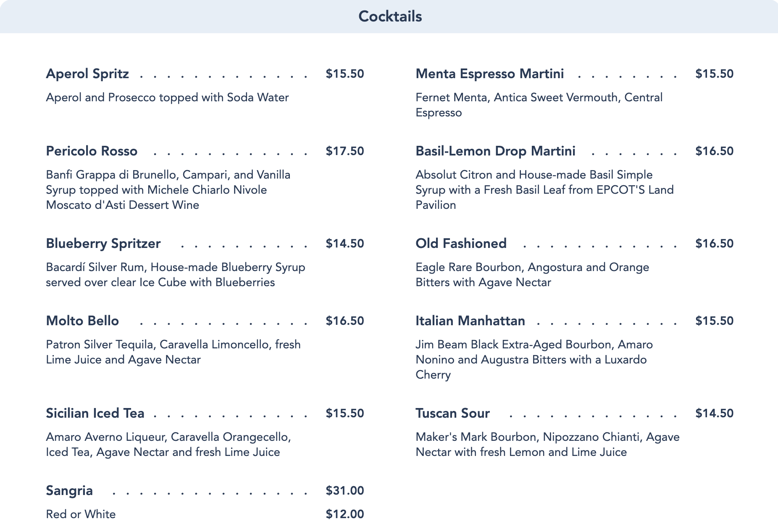Click the Old Fashioned description text
778x532 pixels.
click(532, 275)
